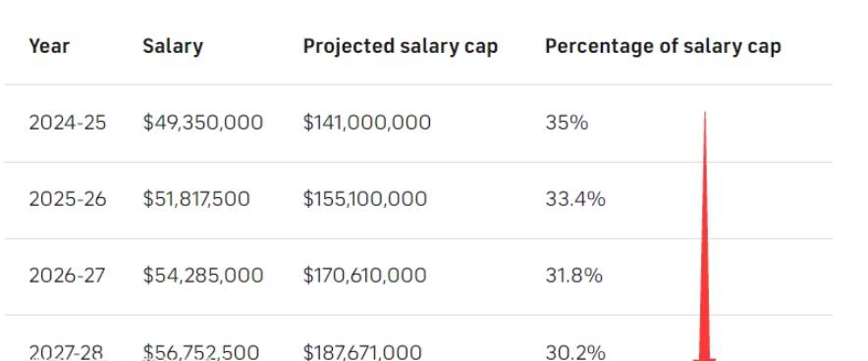Screen dimensions: 868x361
Task: Click the Percentage of salary cap header
Action: [x=663, y=46]
